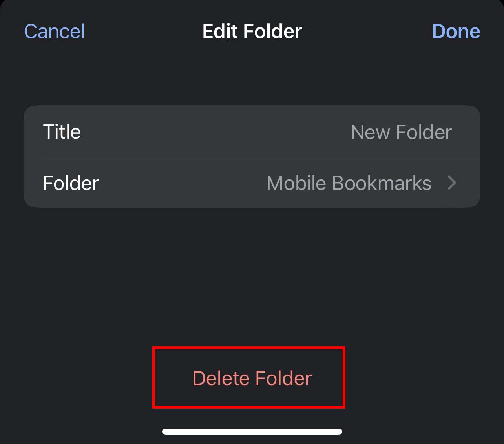Select the Title row label
Image resolution: width=504 pixels, height=444 pixels.
click(62, 132)
